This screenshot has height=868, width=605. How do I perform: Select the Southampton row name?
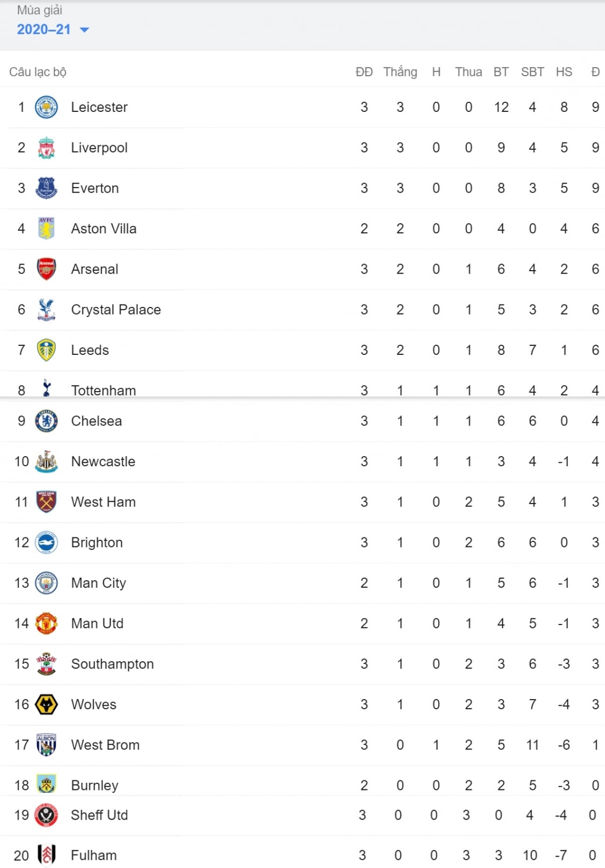coord(112,664)
